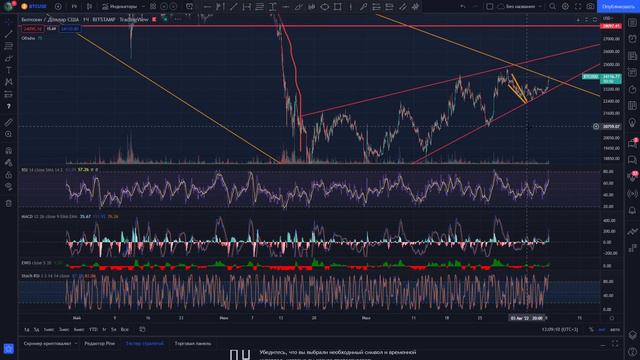Switch to the Редактор Pine tab
The width and height of the screenshot is (640, 360).
point(100,344)
